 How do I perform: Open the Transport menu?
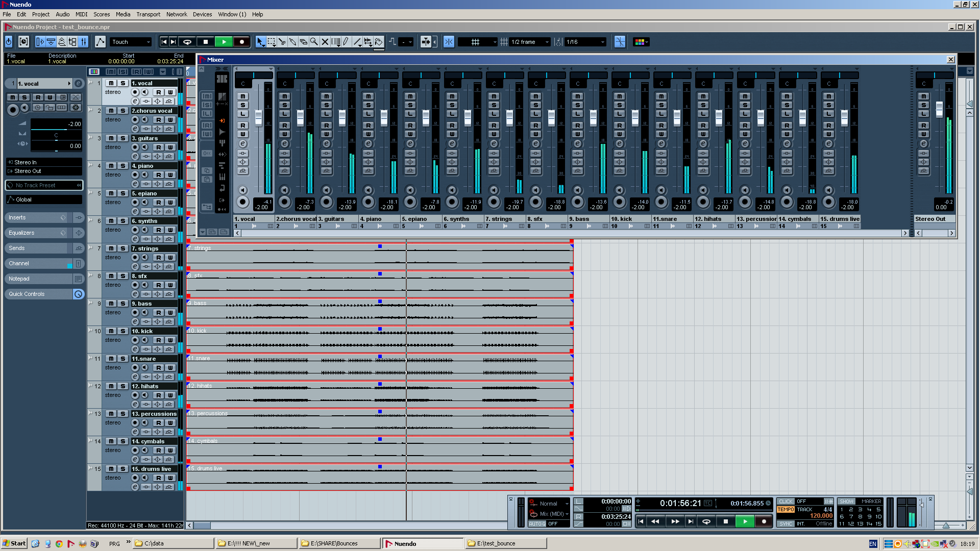(x=148, y=14)
